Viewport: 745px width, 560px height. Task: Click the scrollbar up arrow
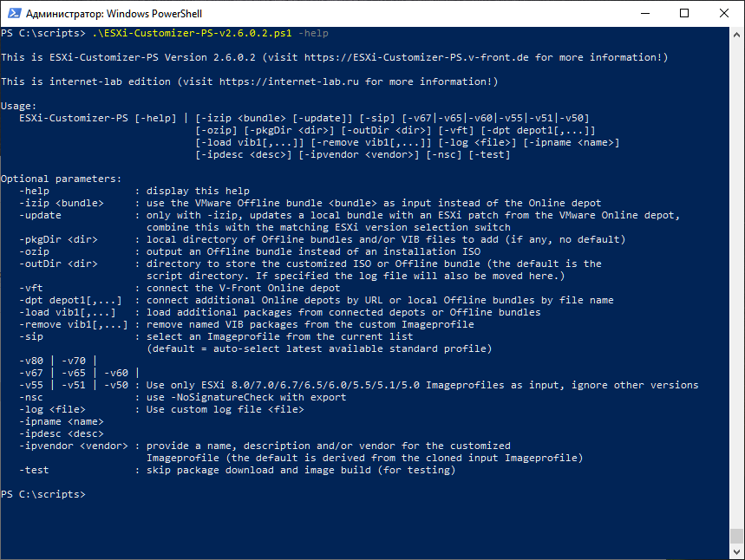[736, 35]
